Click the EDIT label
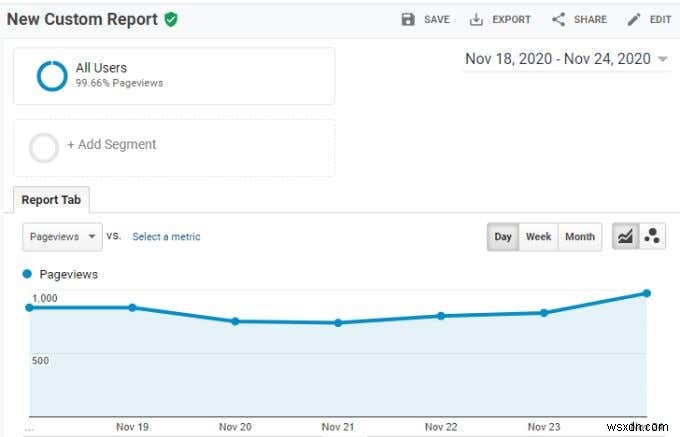680x437 pixels. click(x=660, y=20)
